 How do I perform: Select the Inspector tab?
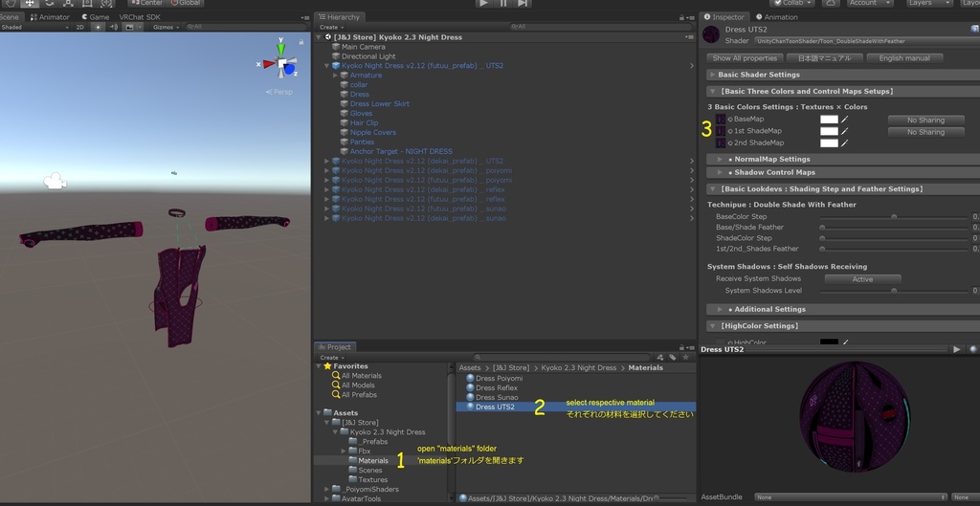click(x=725, y=17)
